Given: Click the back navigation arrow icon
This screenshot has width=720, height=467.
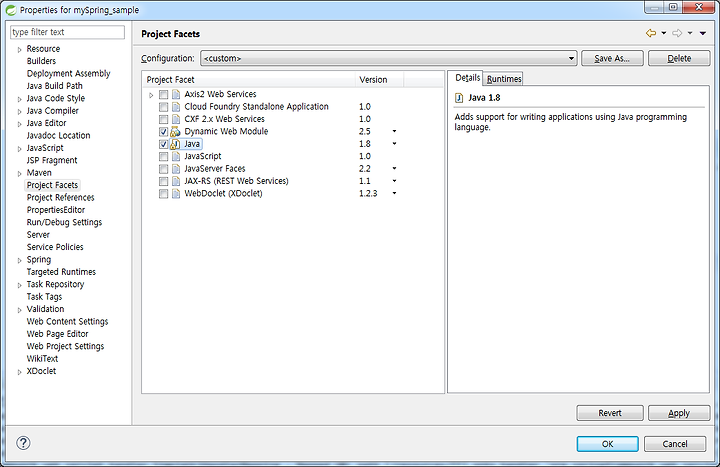Looking at the screenshot, I should click(x=651, y=33).
